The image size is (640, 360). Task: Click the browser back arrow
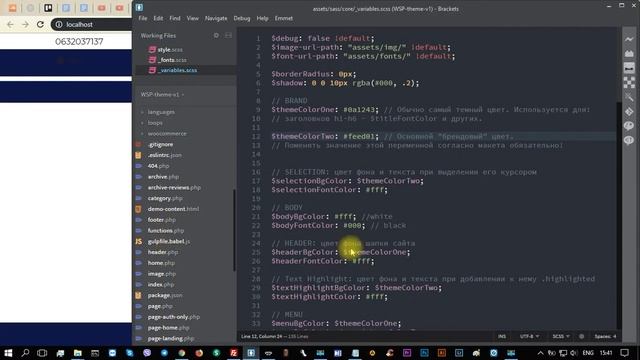[10, 24]
